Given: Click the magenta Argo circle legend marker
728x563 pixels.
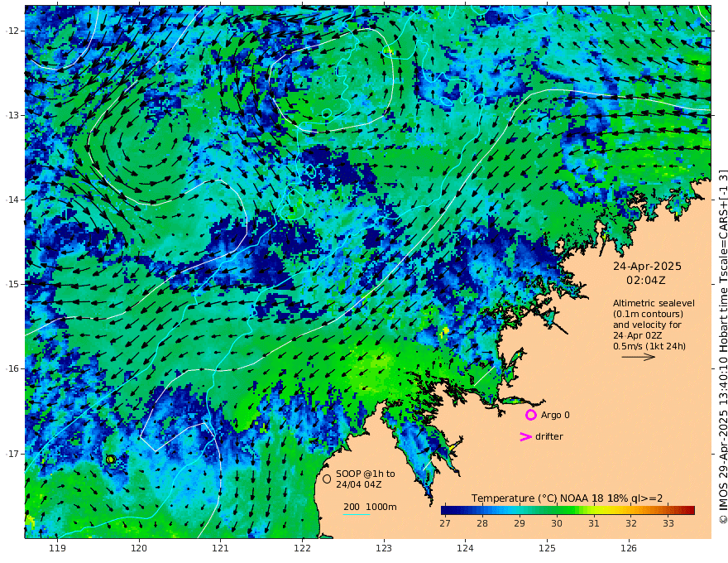Looking at the screenshot, I should point(530,415).
